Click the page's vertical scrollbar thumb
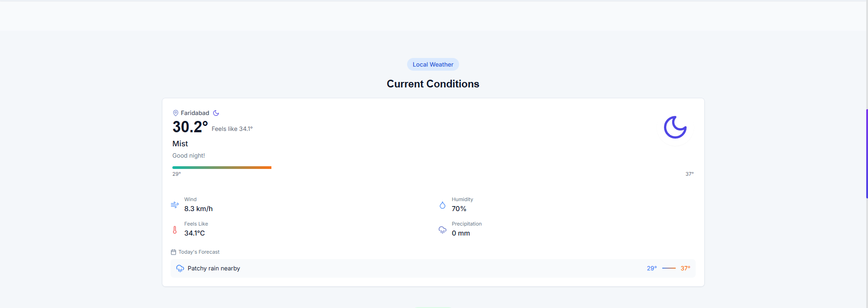The height and width of the screenshot is (308, 868). coord(866,154)
